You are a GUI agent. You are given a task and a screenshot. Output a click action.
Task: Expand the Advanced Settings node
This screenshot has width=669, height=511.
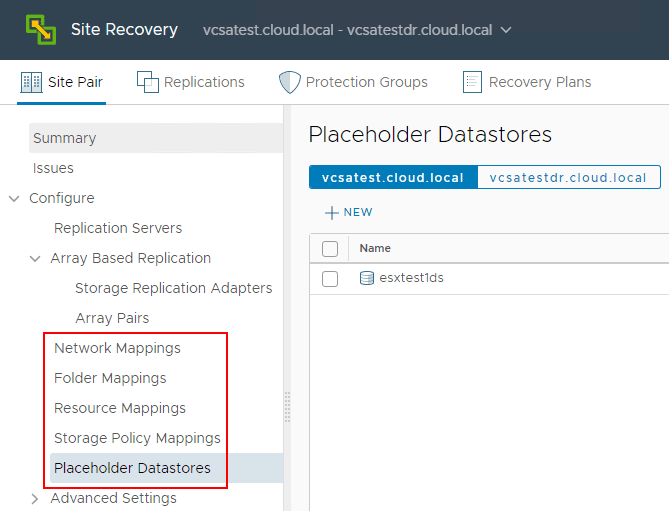[x=35, y=499]
